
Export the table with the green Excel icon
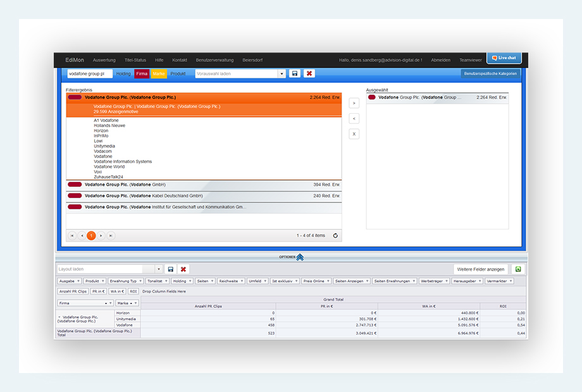point(518,269)
